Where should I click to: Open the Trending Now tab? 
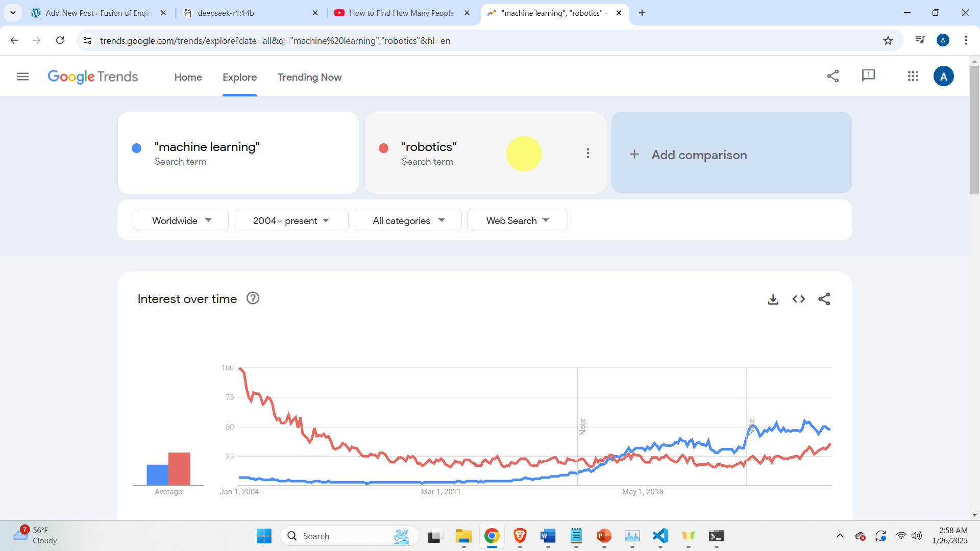309,77
